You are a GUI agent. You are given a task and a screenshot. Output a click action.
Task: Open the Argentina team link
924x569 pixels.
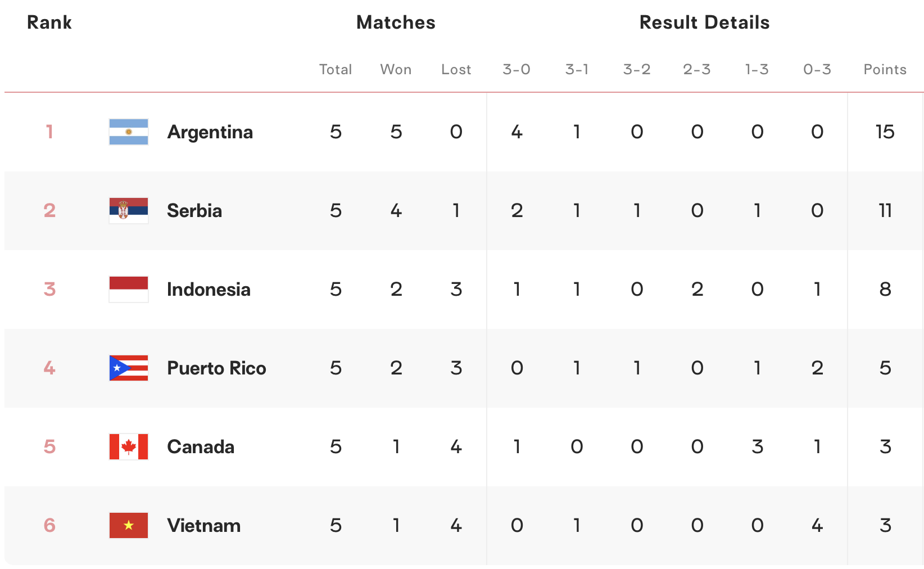210,132
